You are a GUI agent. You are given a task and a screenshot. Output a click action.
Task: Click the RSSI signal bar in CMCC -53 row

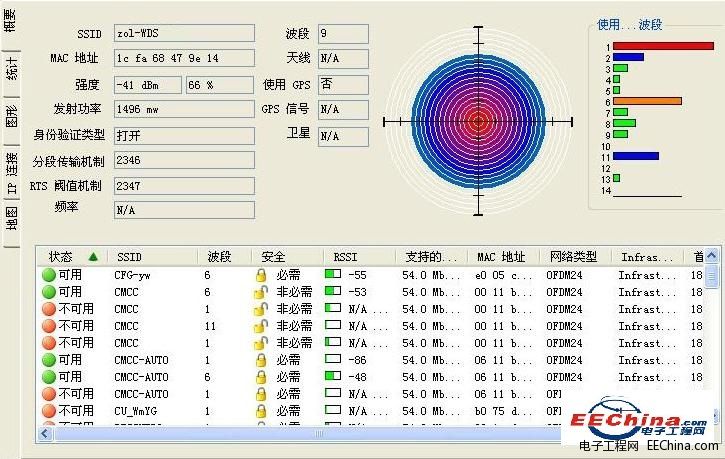point(333,291)
